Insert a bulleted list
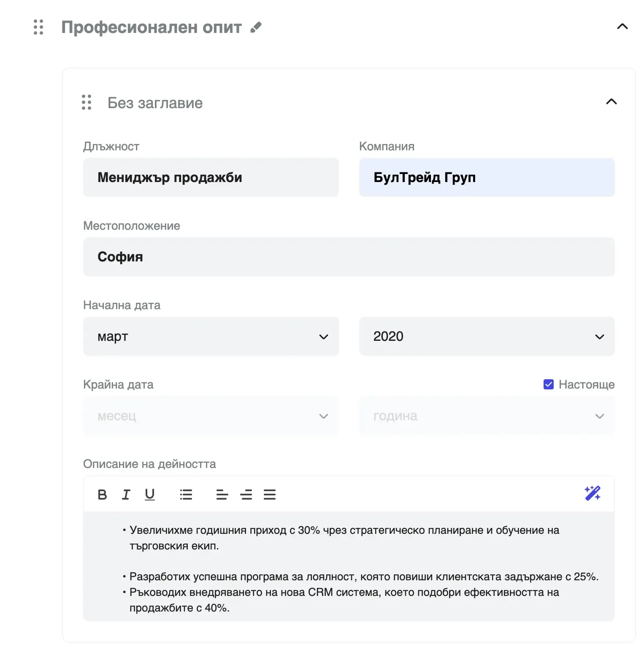 [x=186, y=494]
